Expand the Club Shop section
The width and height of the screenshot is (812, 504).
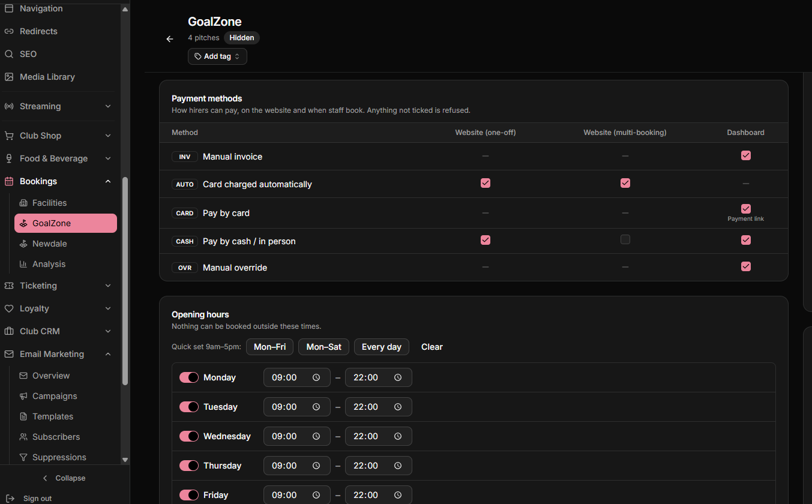59,136
